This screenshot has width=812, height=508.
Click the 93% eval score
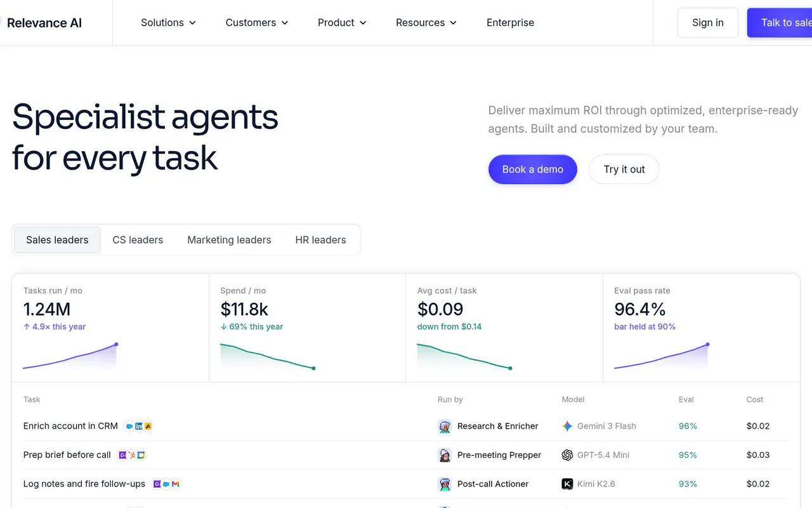pos(688,484)
